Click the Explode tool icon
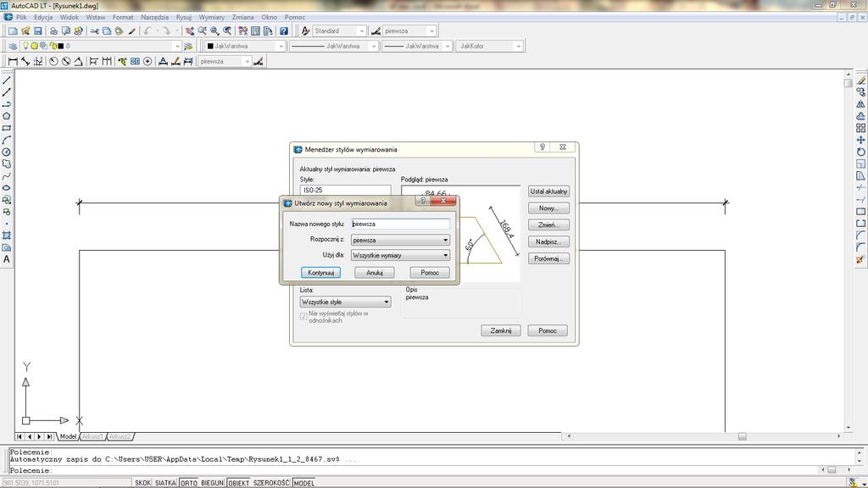Image resolution: width=868 pixels, height=488 pixels. point(861,259)
